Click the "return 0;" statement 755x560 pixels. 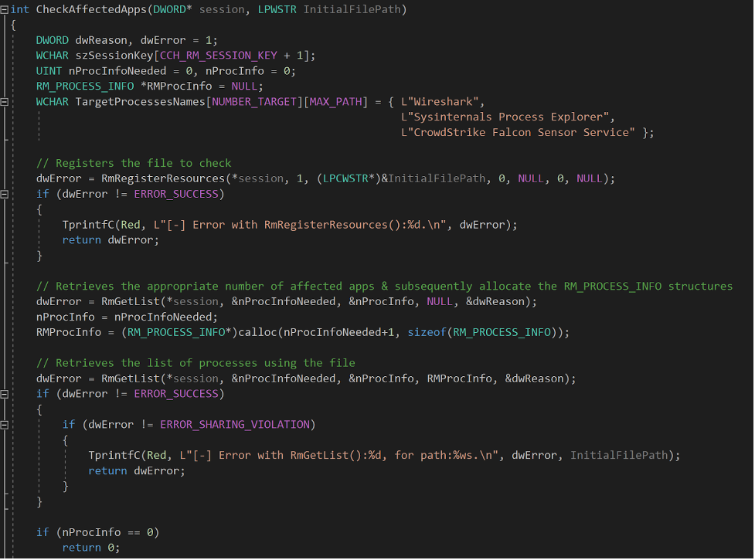pyautogui.click(x=91, y=548)
